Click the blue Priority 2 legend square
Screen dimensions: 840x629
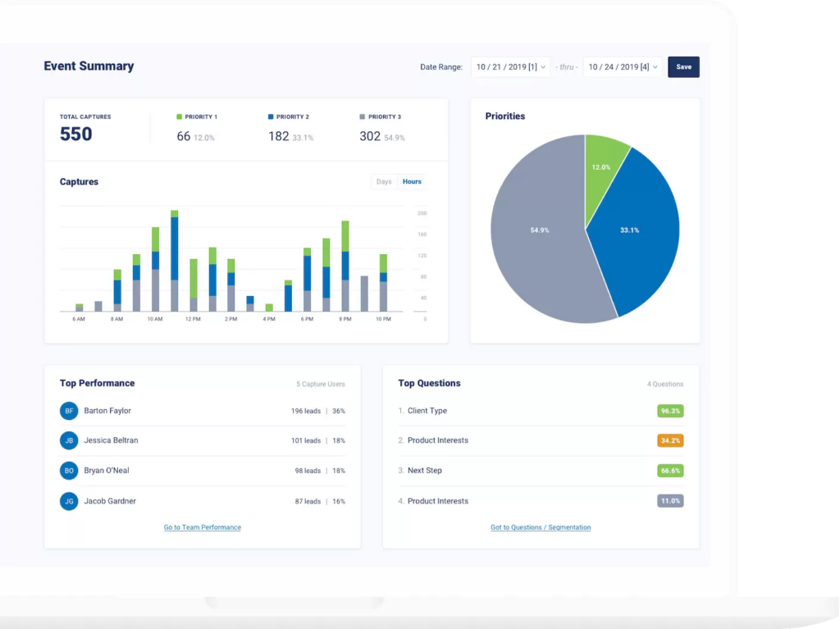pyautogui.click(x=271, y=116)
